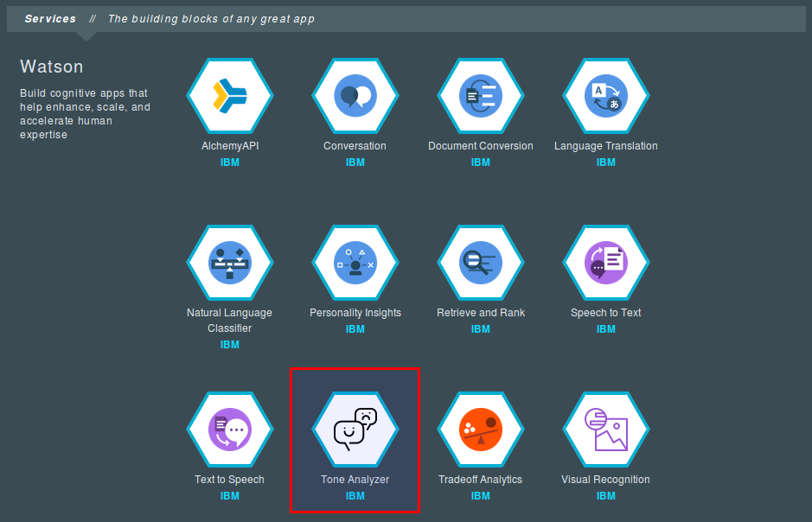
Task: Choose the Language Translation icon
Action: pyautogui.click(x=606, y=95)
